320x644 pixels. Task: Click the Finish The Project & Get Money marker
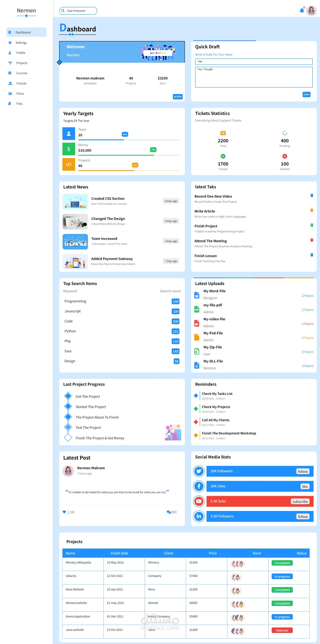pos(68,437)
